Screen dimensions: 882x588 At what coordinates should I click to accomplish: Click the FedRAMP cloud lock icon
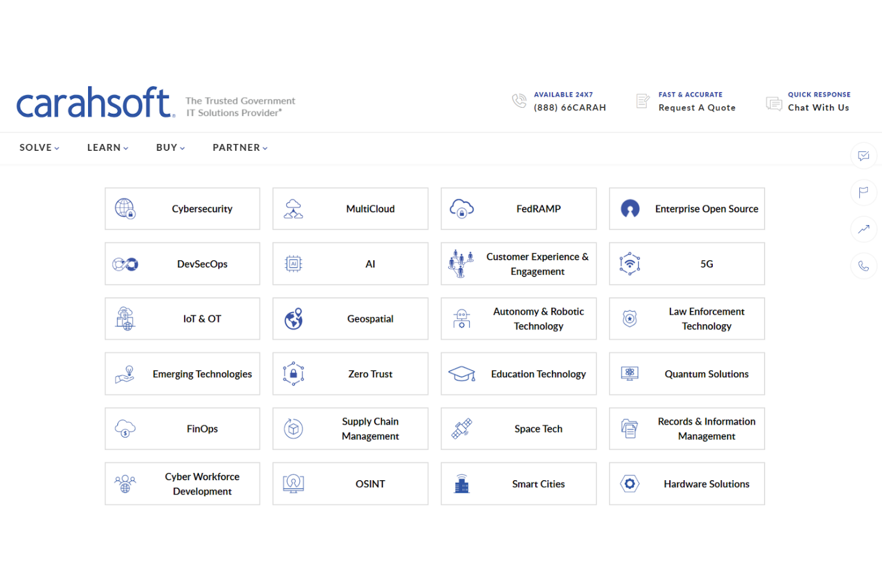(x=462, y=209)
